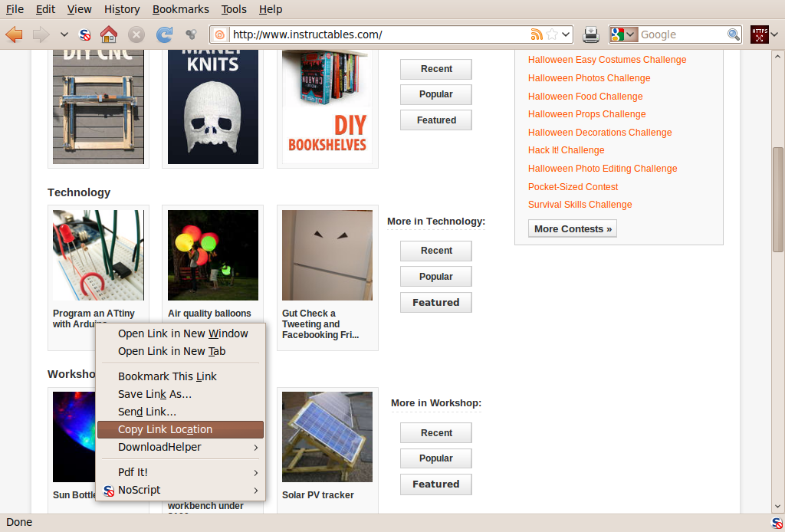Viewport: 785px width, 532px height.
Task: Click the Solar PV tracker thumbnail
Action: pos(327,436)
